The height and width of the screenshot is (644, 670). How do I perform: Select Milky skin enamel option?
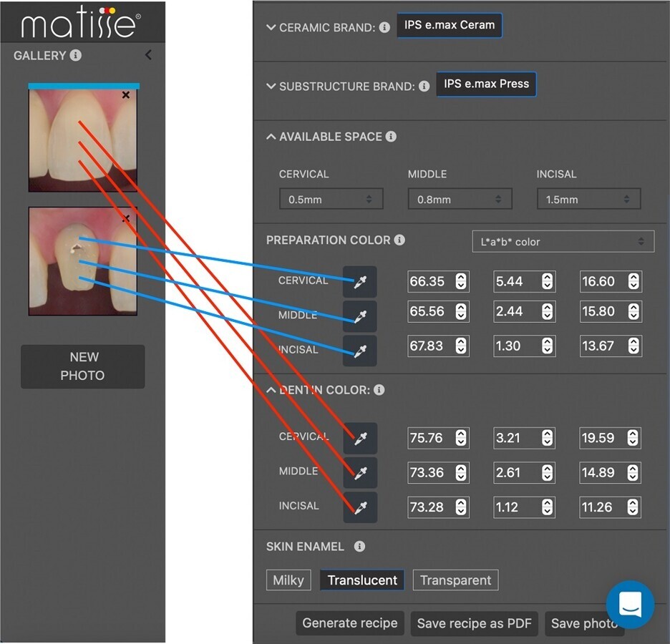coord(288,580)
